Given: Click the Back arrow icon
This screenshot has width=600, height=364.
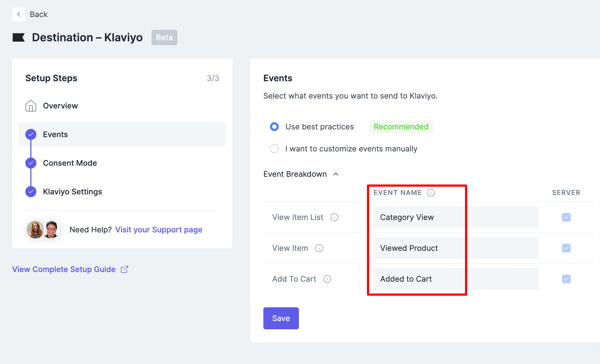Looking at the screenshot, I should tap(18, 14).
